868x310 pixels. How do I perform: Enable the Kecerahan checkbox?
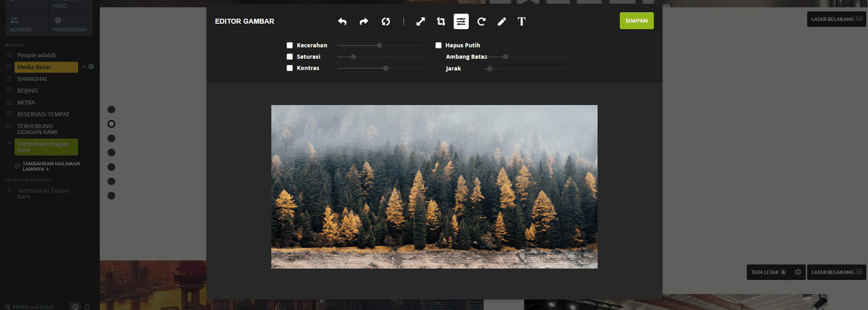click(x=289, y=45)
